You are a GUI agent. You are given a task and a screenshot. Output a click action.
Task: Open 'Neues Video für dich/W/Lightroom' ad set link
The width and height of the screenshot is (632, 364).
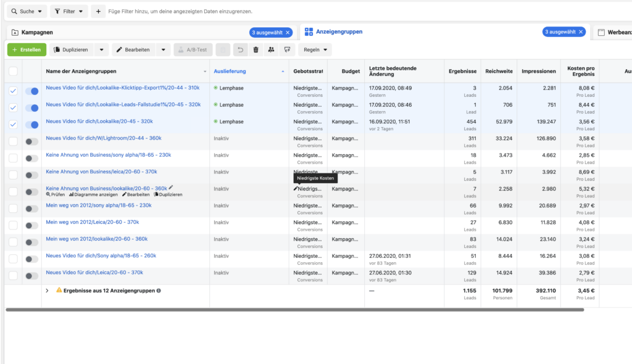(x=103, y=138)
